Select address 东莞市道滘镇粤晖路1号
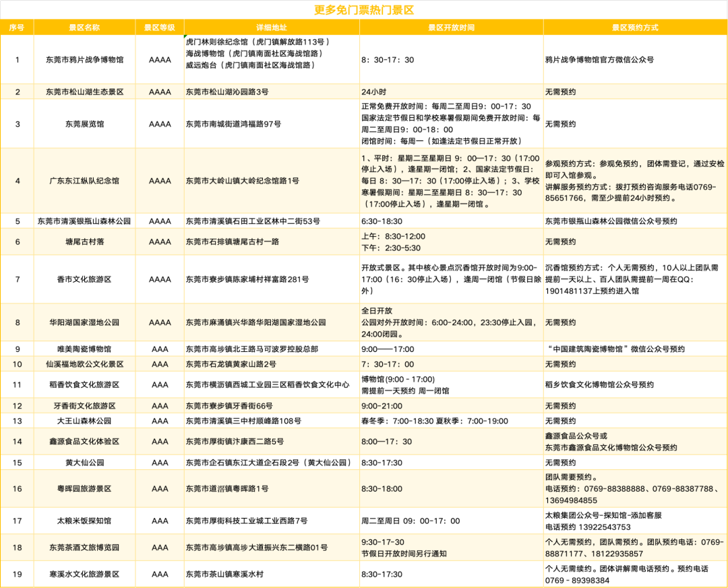This screenshot has height=588, width=728. (x=227, y=489)
